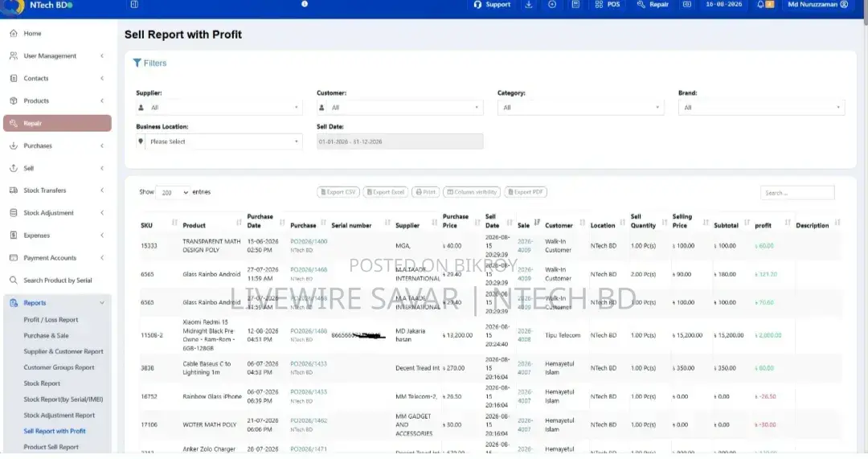Open the Supplier filter dropdown

coord(219,108)
